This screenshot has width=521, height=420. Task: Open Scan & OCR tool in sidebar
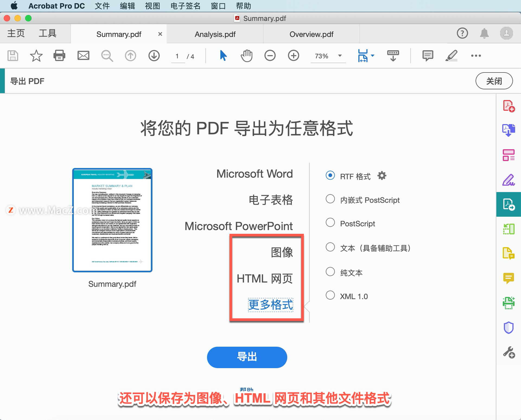click(x=509, y=303)
